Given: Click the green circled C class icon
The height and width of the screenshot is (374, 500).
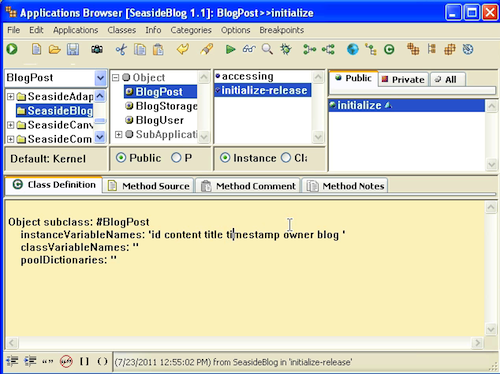Looking at the screenshot, I should (389, 50).
